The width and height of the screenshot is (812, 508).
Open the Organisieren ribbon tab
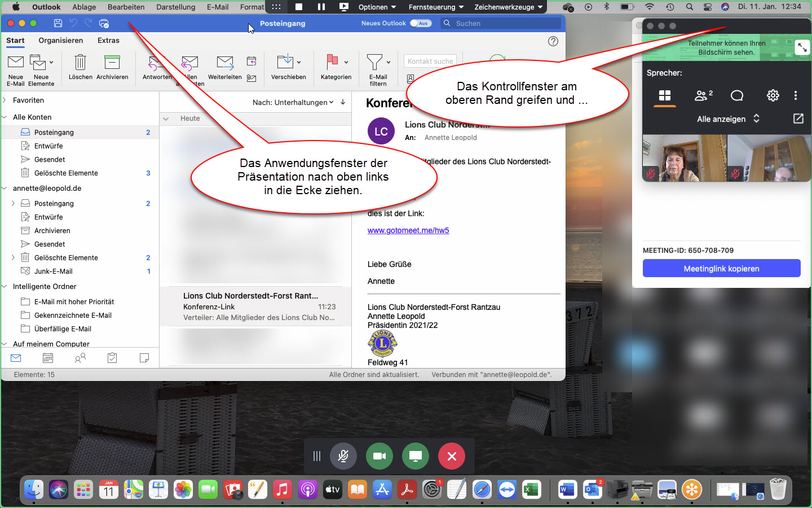pyautogui.click(x=61, y=40)
